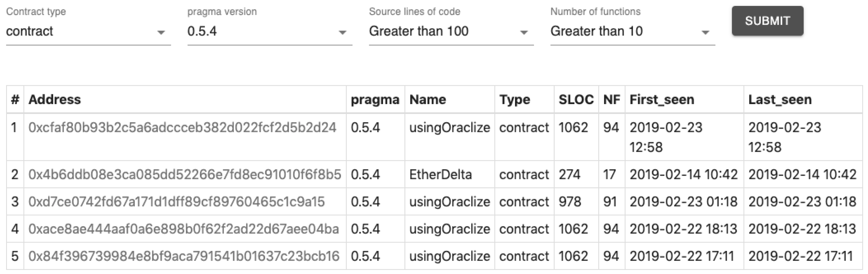
Task: Open address 0xcfaf80b93b2c5a6adccceb382d022fcf2d5b2d24
Action: [182, 127]
